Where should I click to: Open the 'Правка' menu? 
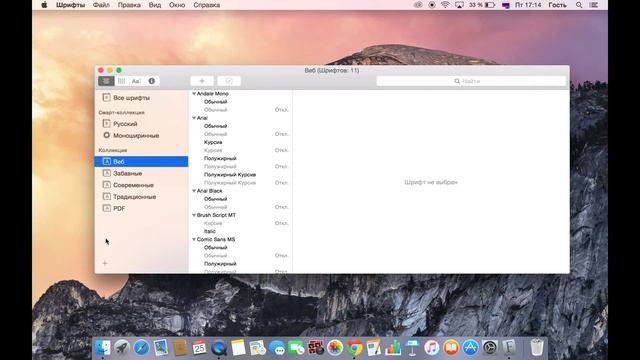coord(129,5)
